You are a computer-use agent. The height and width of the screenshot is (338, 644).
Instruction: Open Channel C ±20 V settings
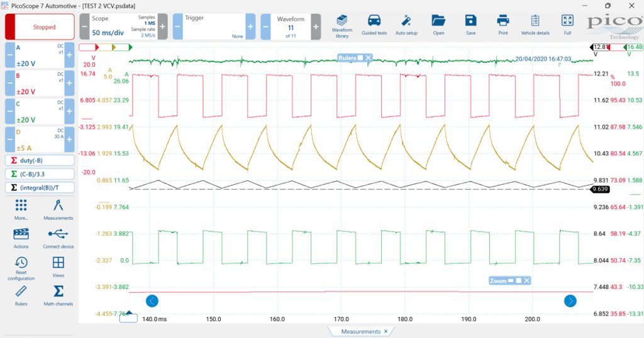point(40,111)
